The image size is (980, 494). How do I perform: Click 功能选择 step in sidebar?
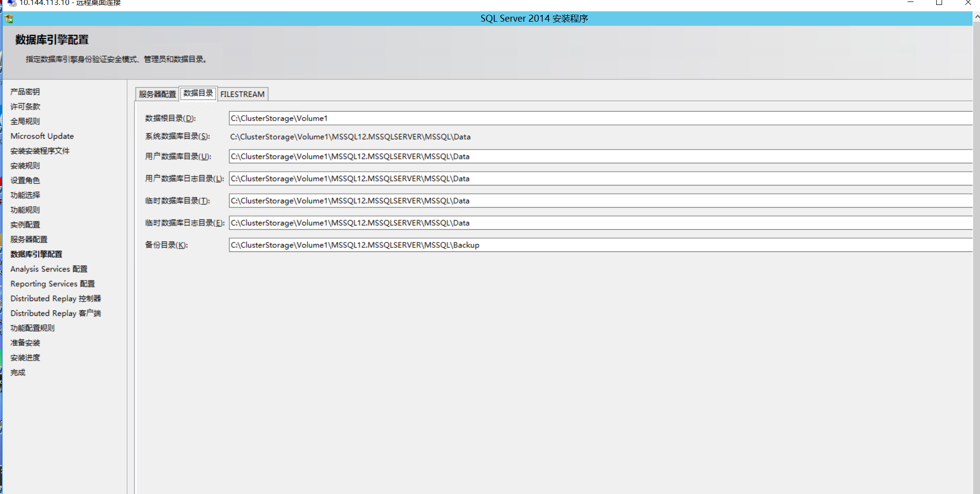pos(25,195)
